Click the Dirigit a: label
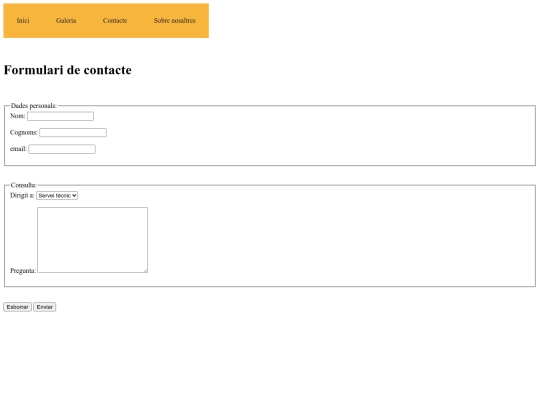Image resolution: width=540 pixels, height=405 pixels. 22,196
